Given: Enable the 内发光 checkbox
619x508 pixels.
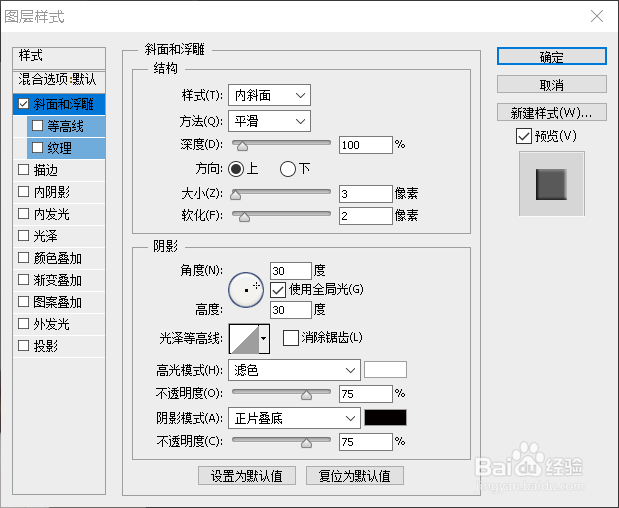Looking at the screenshot, I should click(24, 214).
